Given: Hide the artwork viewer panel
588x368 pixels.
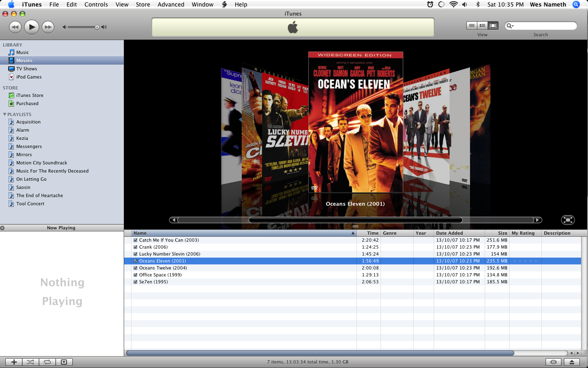Looking at the screenshot, I should [x=64, y=362].
